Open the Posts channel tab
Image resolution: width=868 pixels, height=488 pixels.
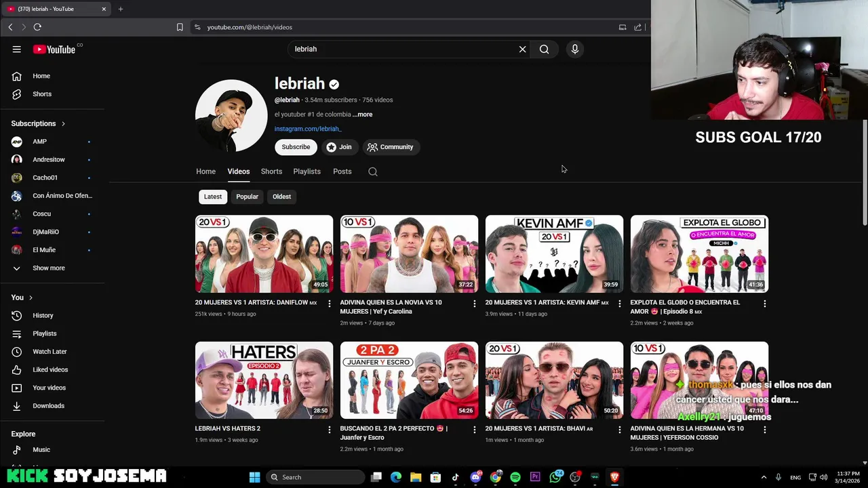tap(342, 171)
